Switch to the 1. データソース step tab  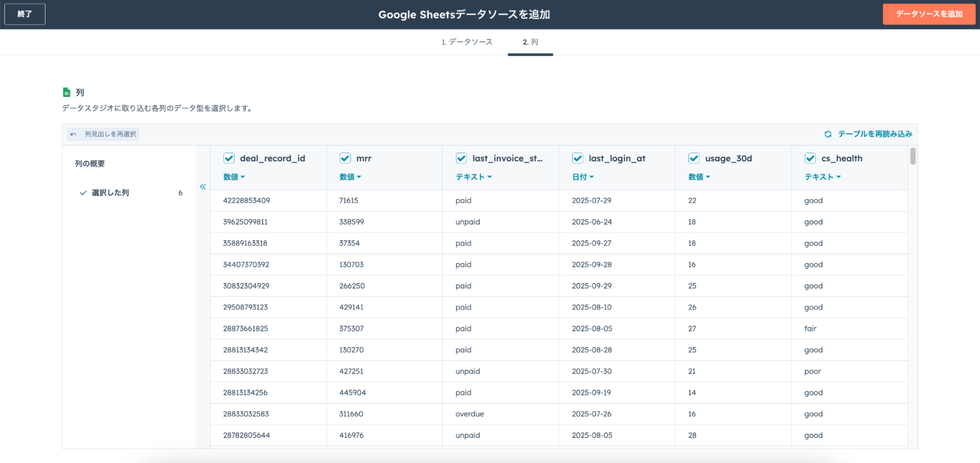click(x=467, y=42)
